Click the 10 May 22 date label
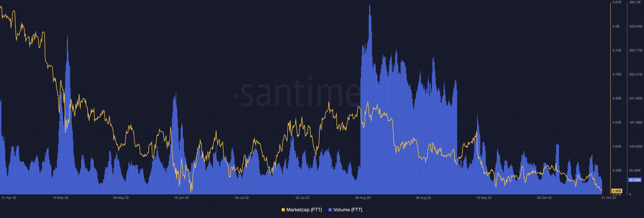This screenshot has width=644, height=218. tap(60, 198)
